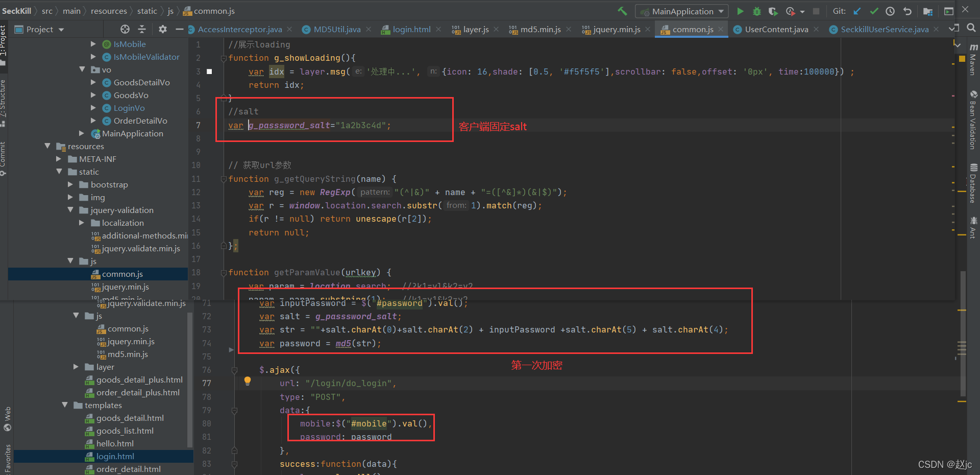
Task: Collapse all in Project panel
Action: click(142, 29)
